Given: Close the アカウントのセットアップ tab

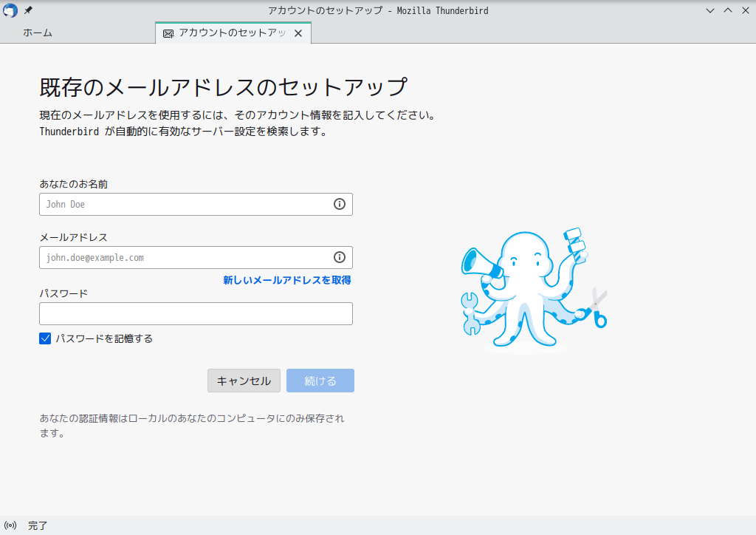Looking at the screenshot, I should (298, 33).
